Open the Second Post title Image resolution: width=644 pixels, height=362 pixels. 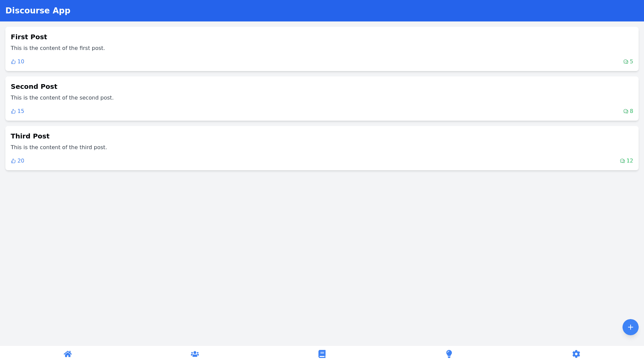34,86
